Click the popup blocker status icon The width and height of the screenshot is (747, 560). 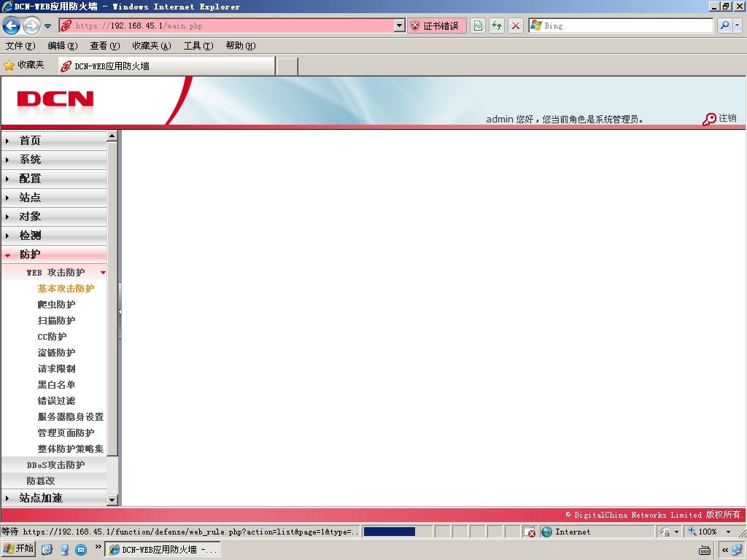tap(530, 532)
